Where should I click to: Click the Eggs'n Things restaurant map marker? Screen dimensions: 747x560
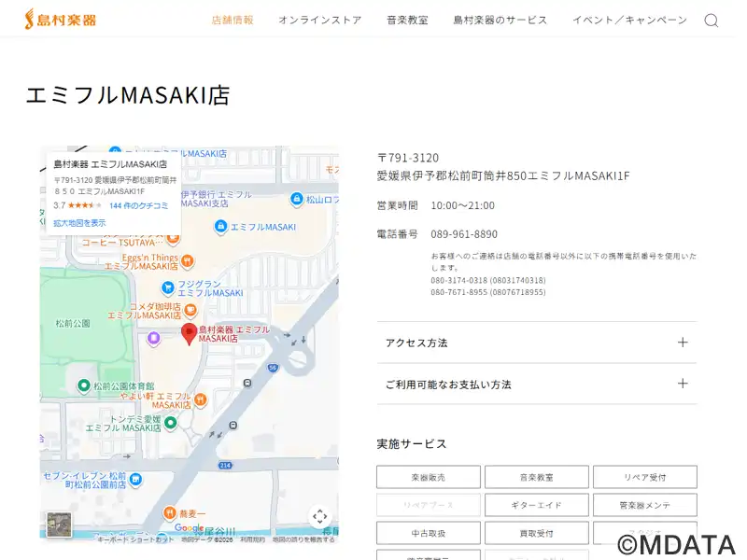tap(188, 261)
